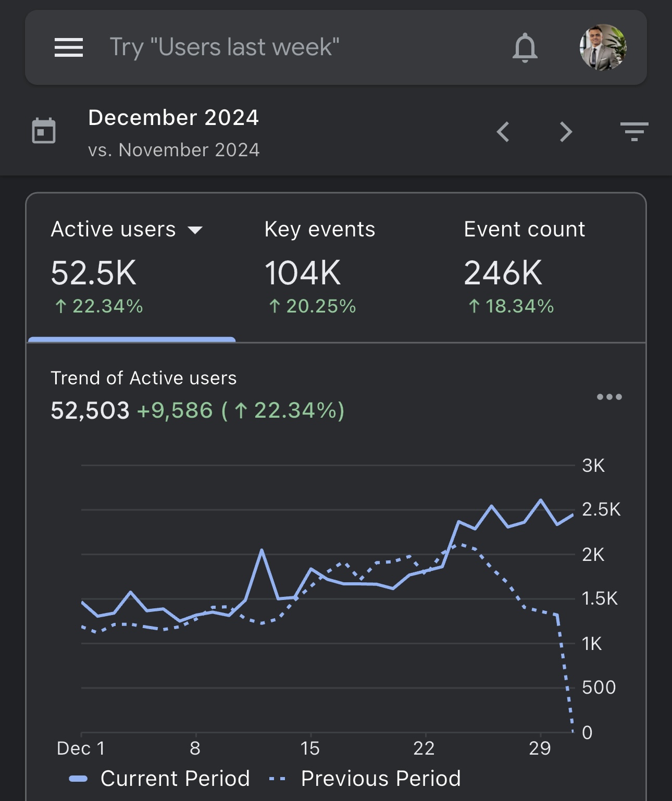Image resolution: width=672 pixels, height=801 pixels.
Task: Open the filter options icon
Action: point(634,132)
